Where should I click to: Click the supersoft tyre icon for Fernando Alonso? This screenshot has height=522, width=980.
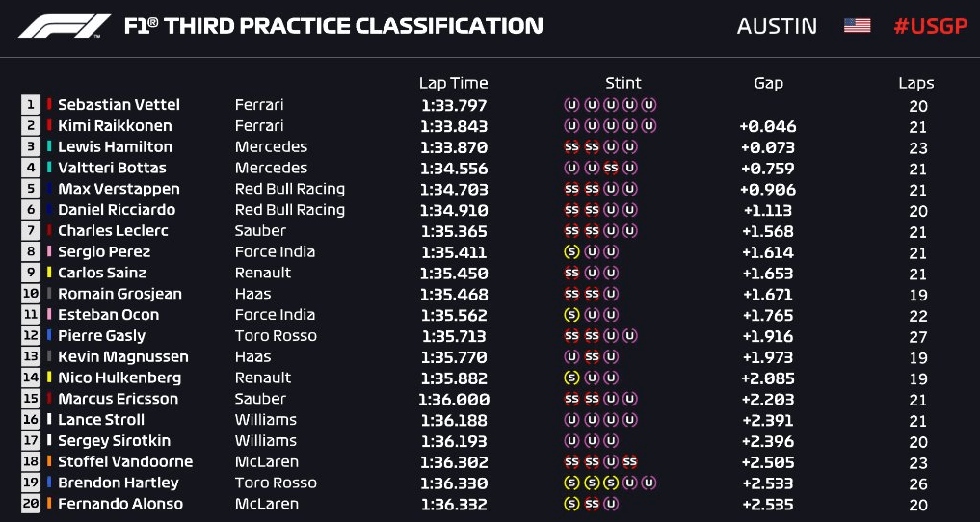(592, 504)
